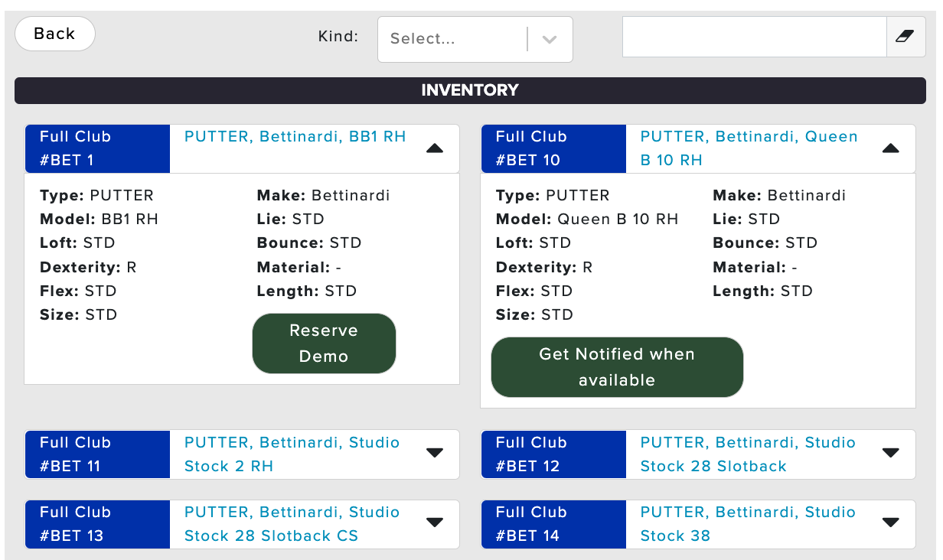Click Model: Queen B 10 RH text
Screen dimensions: 943x560
click(587, 219)
